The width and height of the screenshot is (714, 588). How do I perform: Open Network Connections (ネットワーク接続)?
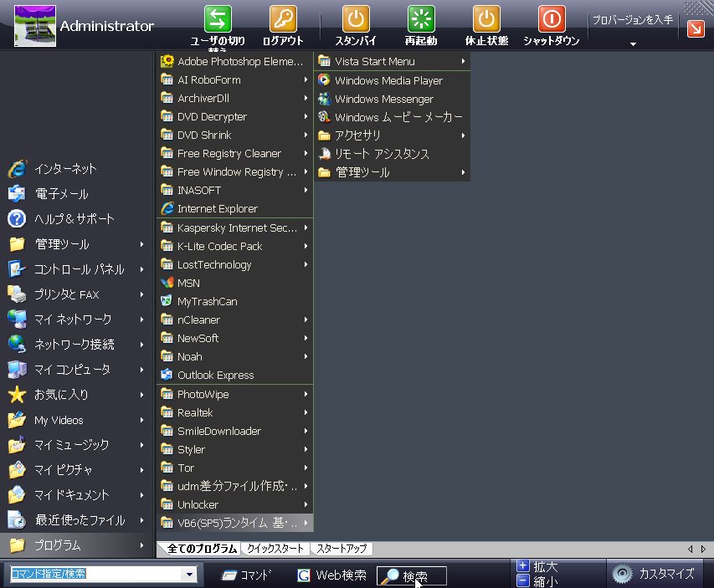[76, 345]
